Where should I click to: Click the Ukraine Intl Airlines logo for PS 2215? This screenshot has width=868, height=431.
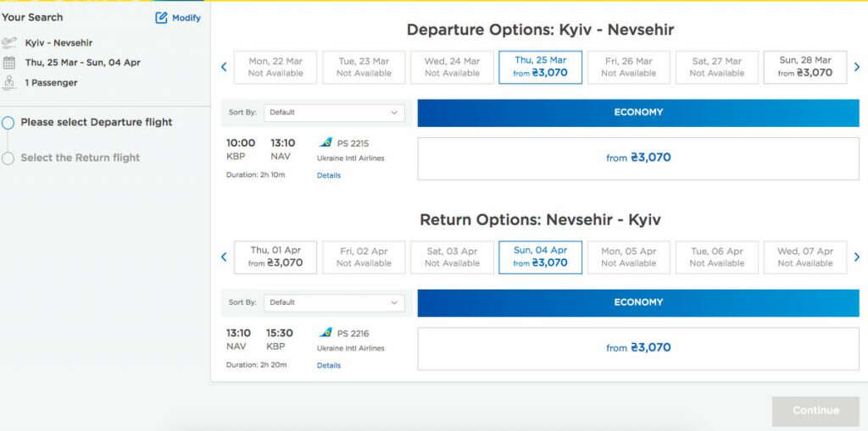[x=325, y=143]
